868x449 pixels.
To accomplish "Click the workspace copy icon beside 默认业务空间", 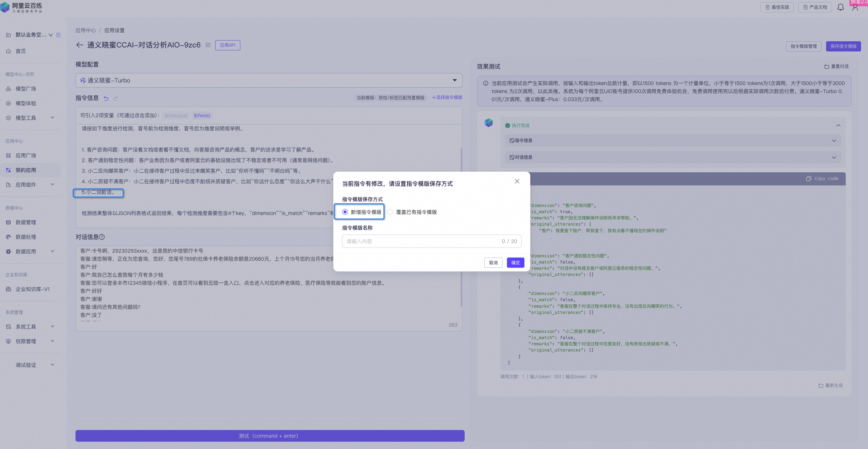I will coord(58,35).
